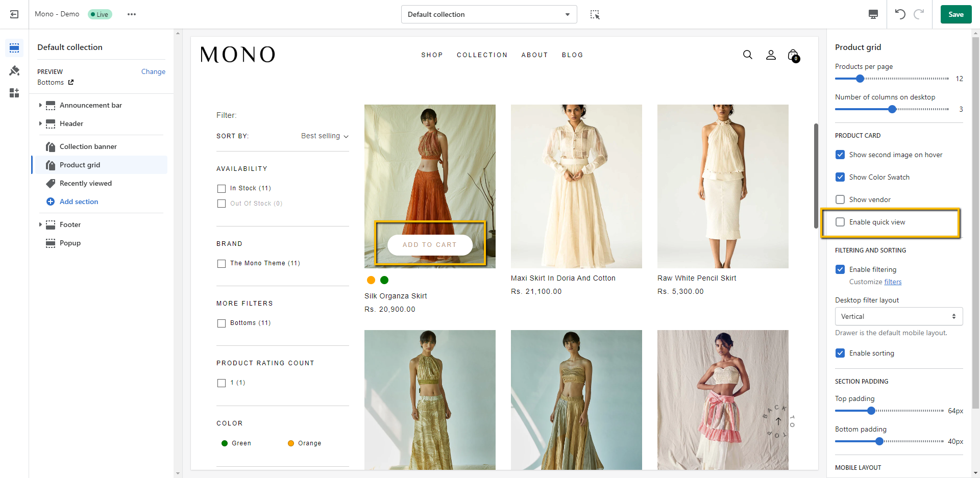980x478 pixels.
Task: Adjust the Top padding slider
Action: (x=871, y=411)
